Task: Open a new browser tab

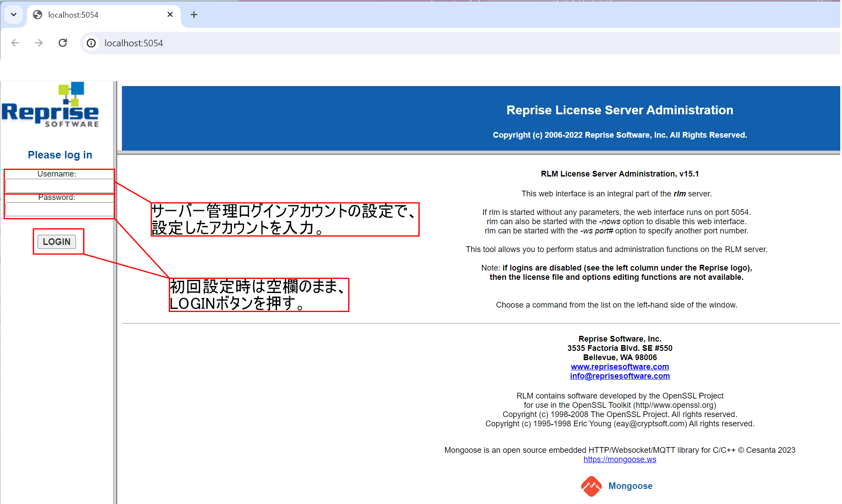Action: point(193,15)
